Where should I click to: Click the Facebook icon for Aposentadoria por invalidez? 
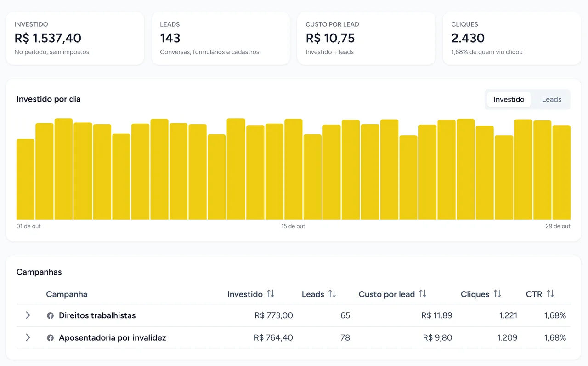pos(50,338)
